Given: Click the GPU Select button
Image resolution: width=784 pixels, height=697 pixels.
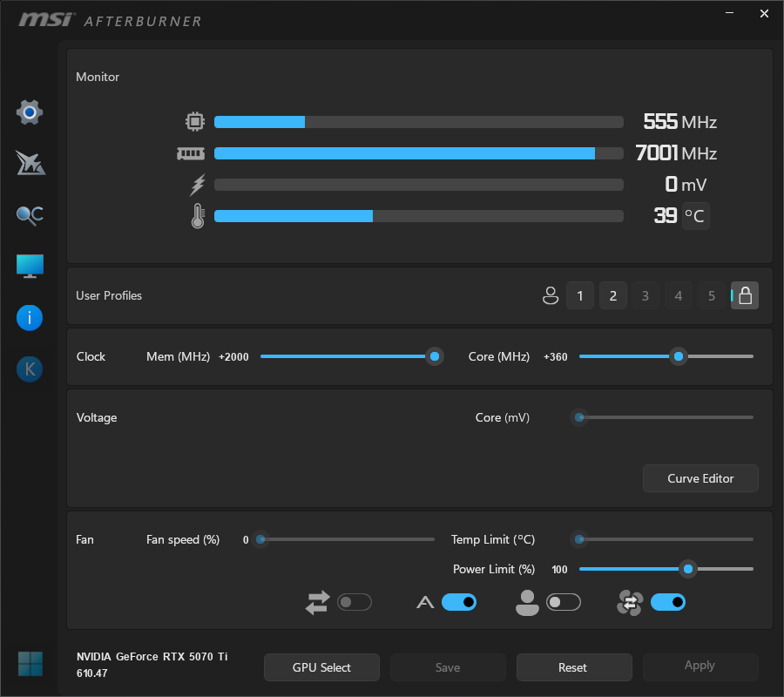Looking at the screenshot, I should [x=321, y=667].
